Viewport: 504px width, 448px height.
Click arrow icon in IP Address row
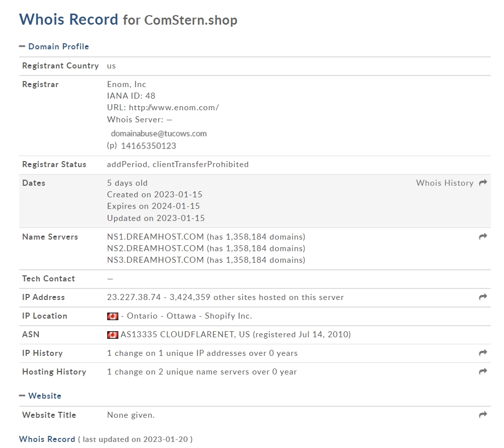coord(483,297)
